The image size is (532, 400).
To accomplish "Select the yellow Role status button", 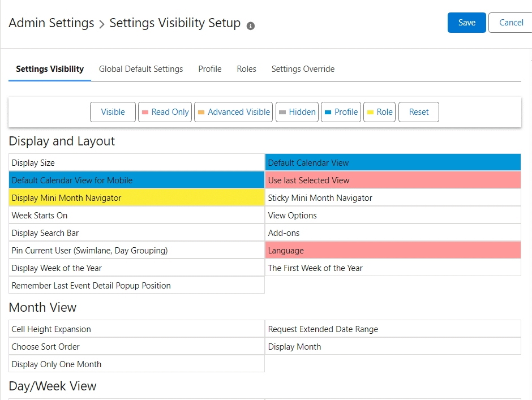I will (379, 112).
